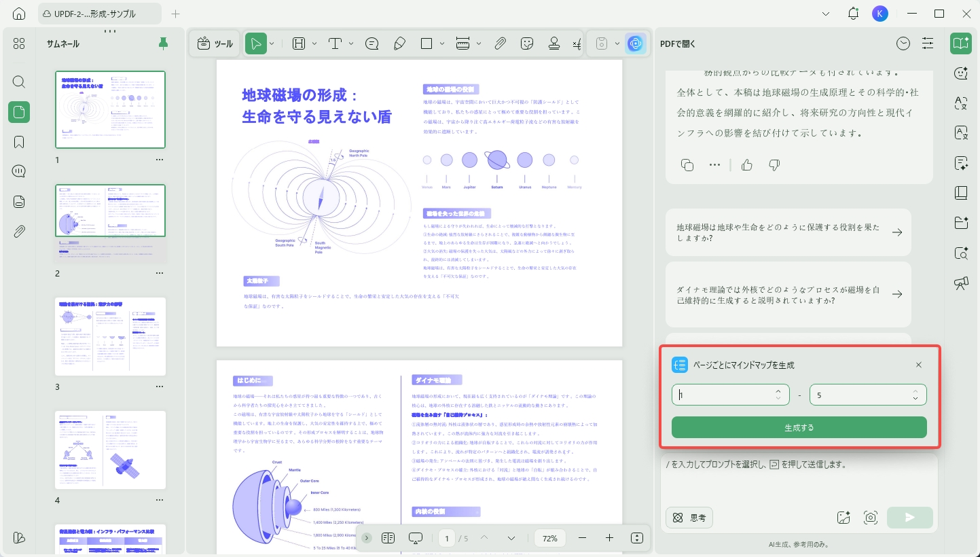Select the pencil drawing tool
980x557 pixels.
click(399, 43)
